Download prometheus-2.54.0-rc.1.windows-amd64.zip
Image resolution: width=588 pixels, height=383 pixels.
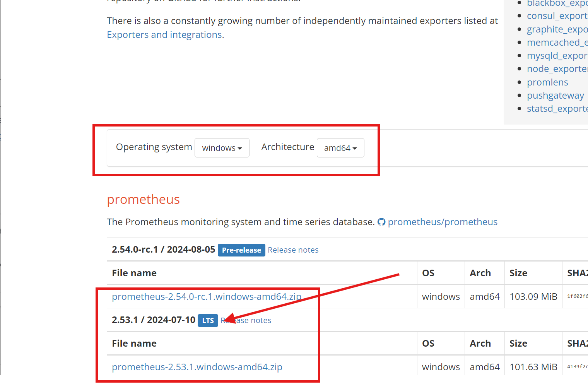pos(206,297)
